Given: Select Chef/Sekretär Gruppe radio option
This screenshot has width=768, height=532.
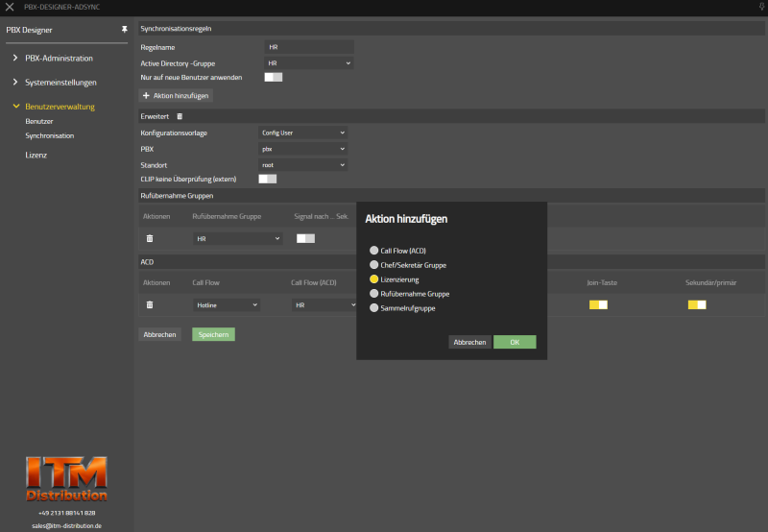Looking at the screenshot, I should pyautogui.click(x=373, y=265).
